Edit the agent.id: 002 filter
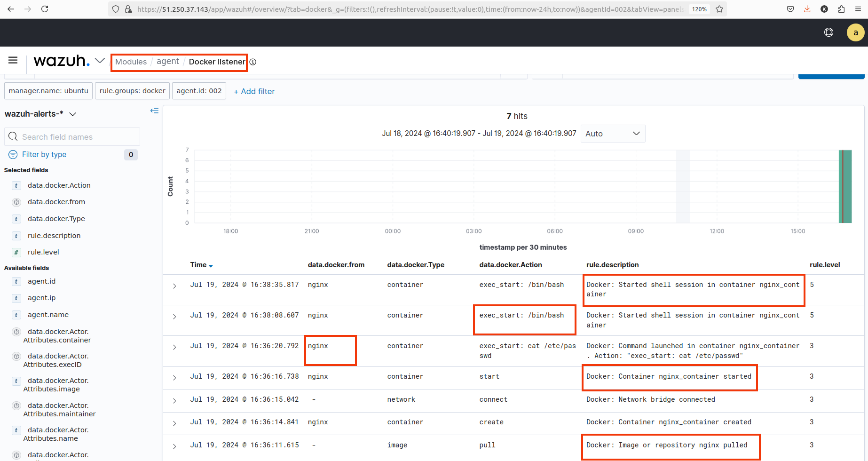This screenshot has width=868, height=461. pyautogui.click(x=199, y=91)
